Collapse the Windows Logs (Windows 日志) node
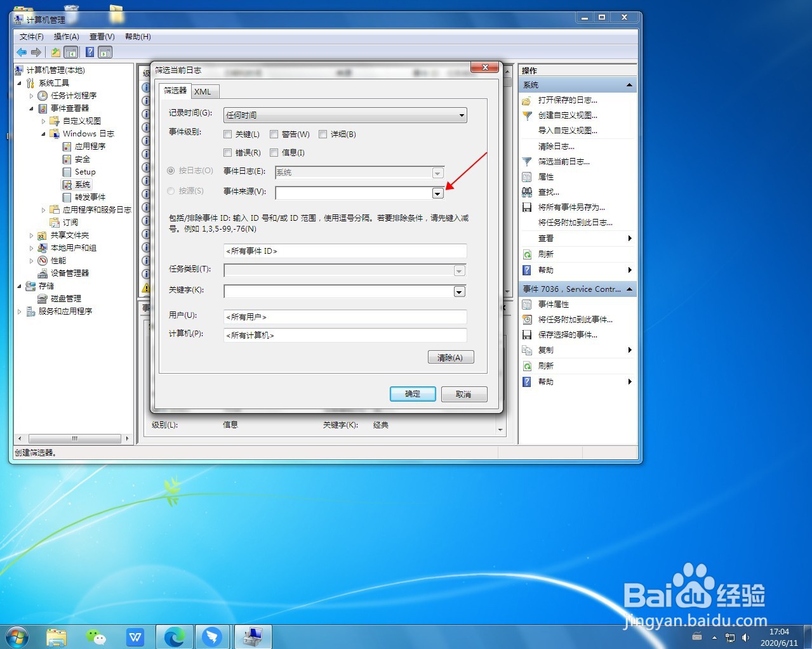The width and height of the screenshot is (812, 649). tap(43, 134)
